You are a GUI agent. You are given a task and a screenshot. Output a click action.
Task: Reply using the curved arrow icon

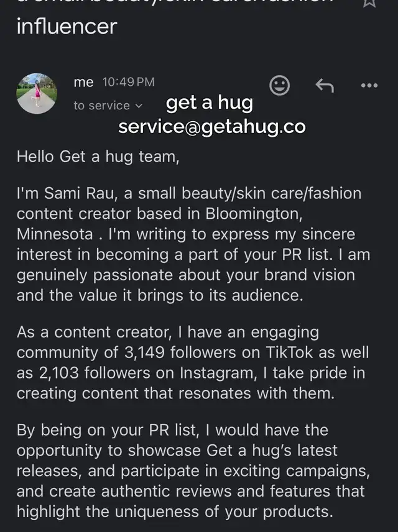tap(325, 86)
